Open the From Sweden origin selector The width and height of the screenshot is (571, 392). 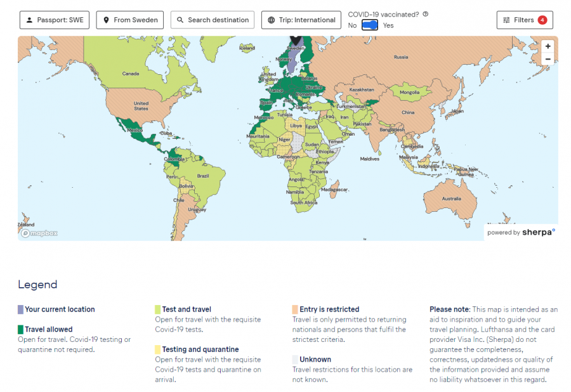click(130, 20)
